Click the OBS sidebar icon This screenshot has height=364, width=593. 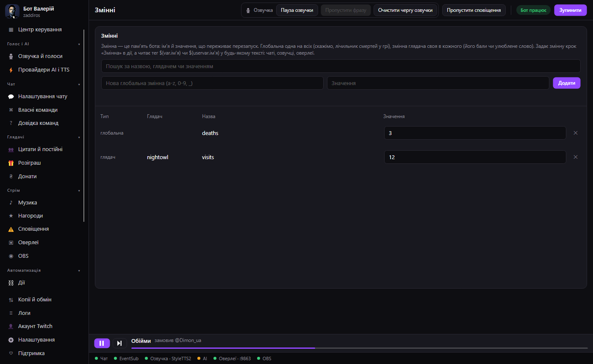[11, 256]
